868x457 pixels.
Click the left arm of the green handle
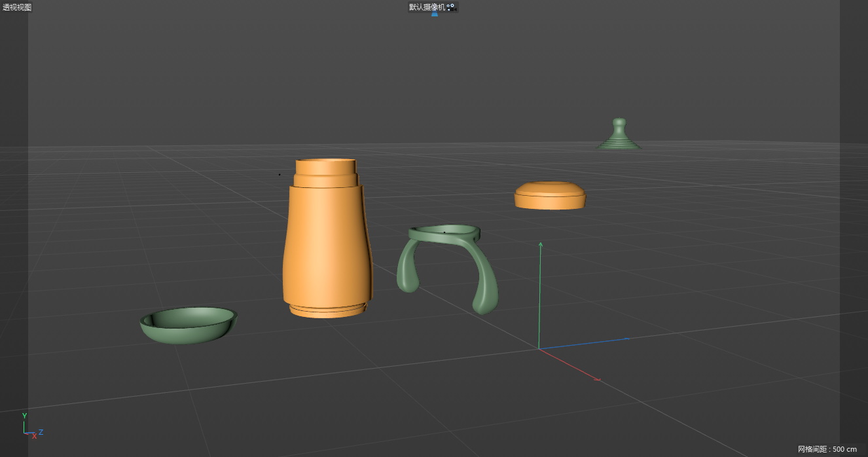click(408, 270)
